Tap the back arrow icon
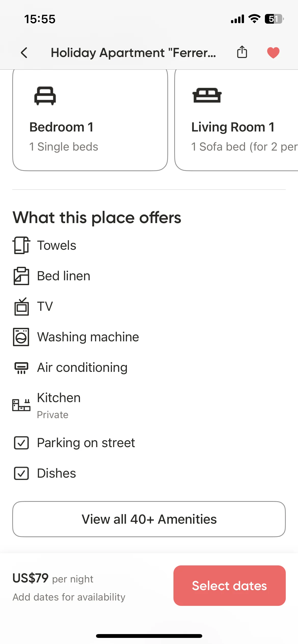This screenshot has height=644, width=298. point(24,53)
